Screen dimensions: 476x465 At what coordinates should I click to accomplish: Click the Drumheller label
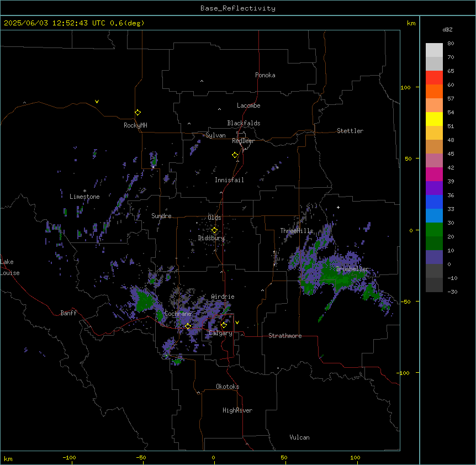click(x=352, y=269)
